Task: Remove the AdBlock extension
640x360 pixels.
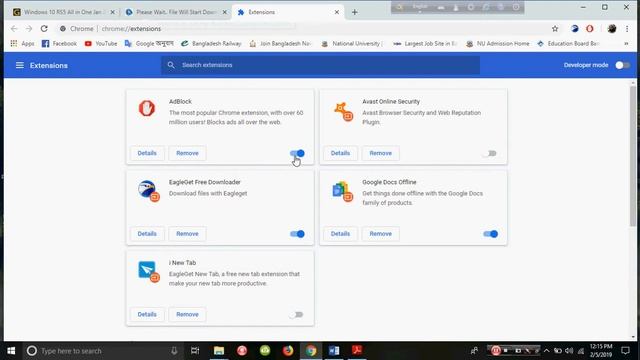Action: [x=187, y=153]
